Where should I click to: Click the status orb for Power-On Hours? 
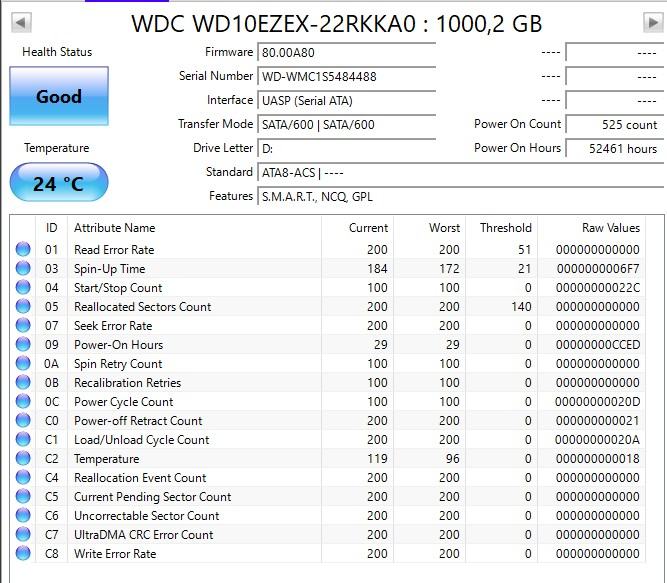tap(23, 344)
